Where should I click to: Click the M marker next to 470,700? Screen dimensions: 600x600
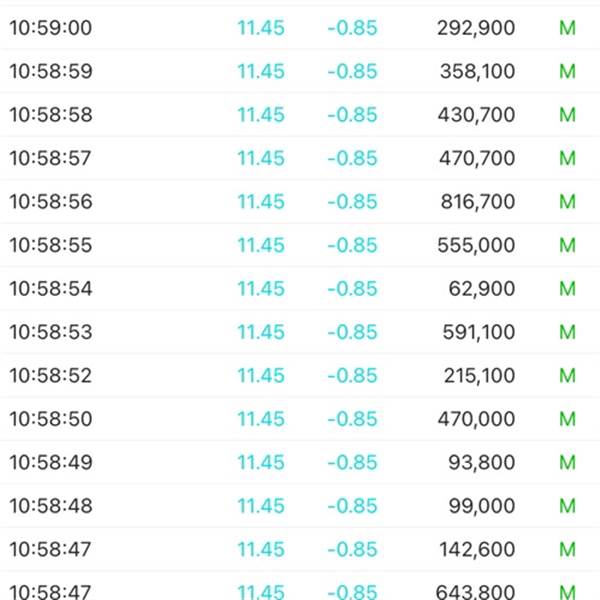pyautogui.click(x=567, y=158)
